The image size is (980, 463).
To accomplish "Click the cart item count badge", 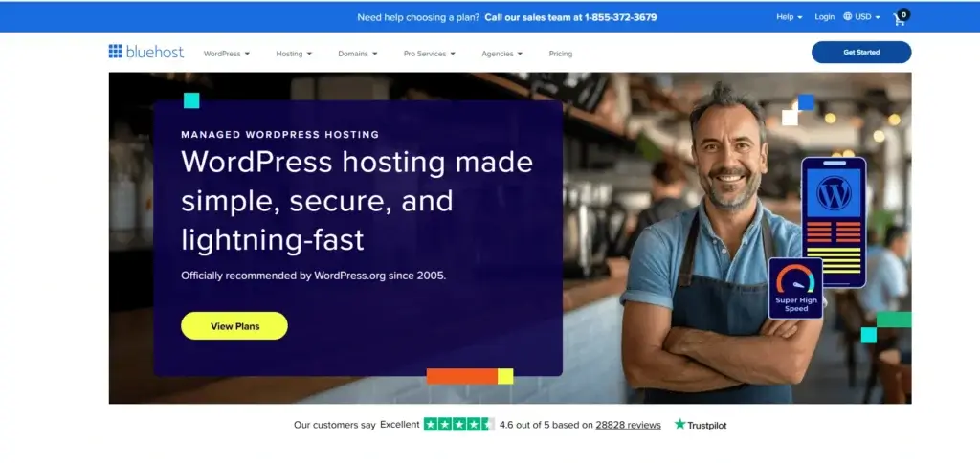I will click(x=903, y=13).
